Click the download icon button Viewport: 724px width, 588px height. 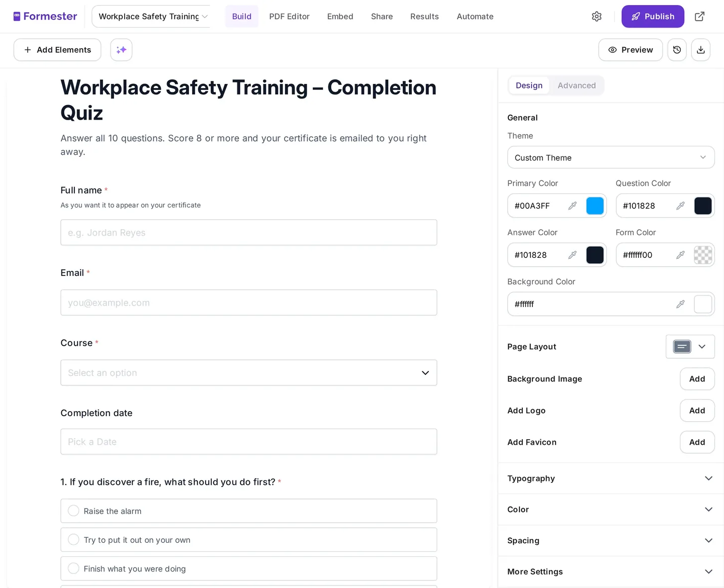coord(700,50)
